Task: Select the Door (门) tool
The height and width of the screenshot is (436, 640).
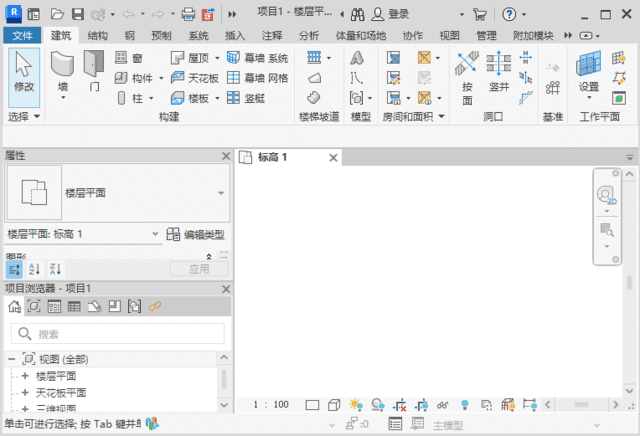Action: coord(93,71)
